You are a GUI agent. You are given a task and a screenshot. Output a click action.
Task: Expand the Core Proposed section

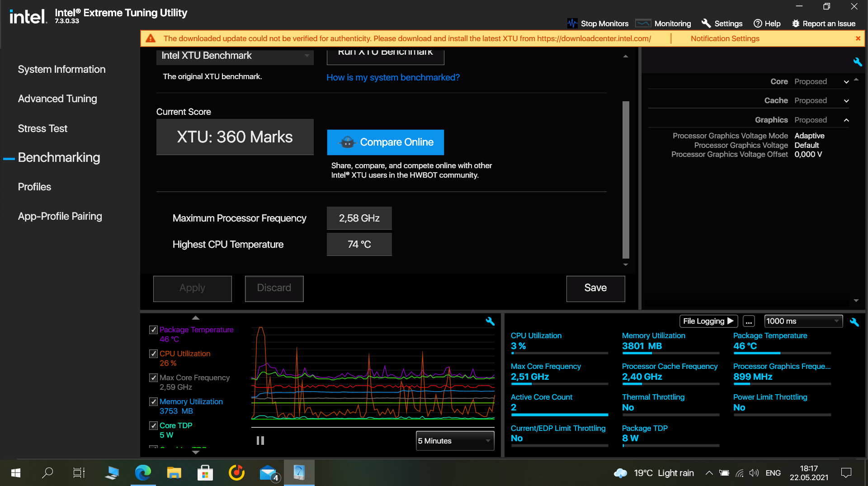pos(846,82)
